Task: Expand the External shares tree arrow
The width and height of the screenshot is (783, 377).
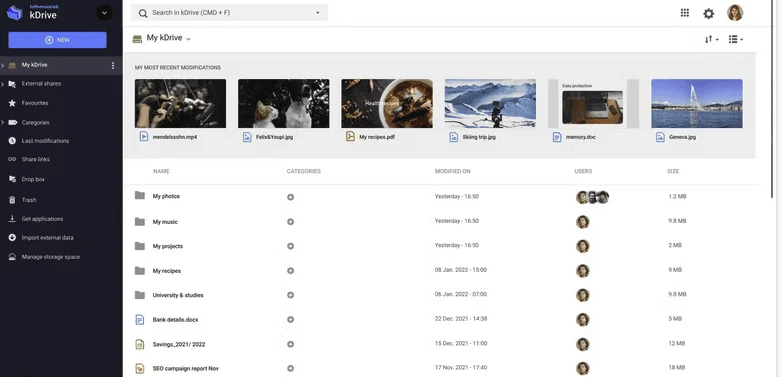Action: [x=2, y=84]
